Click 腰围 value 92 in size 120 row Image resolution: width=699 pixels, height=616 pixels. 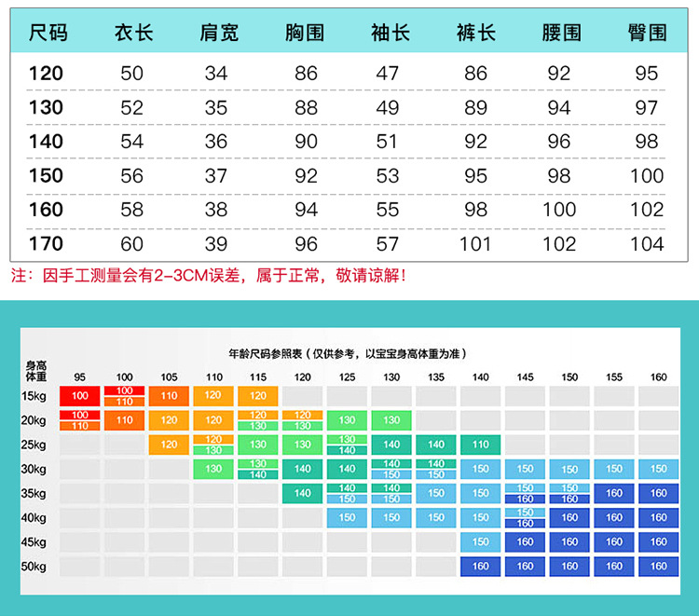(559, 74)
